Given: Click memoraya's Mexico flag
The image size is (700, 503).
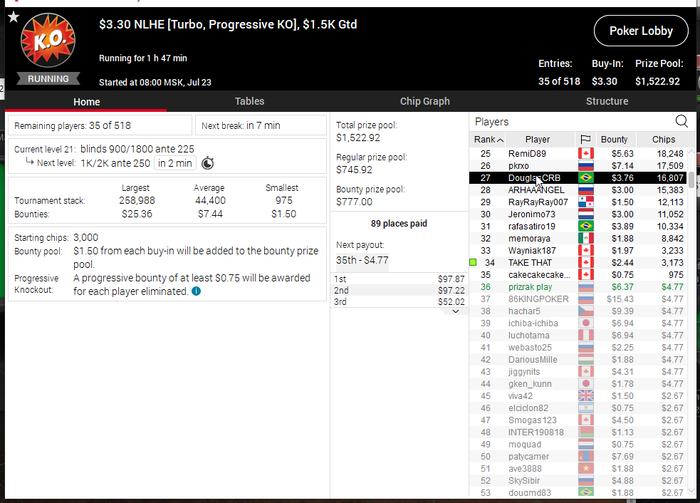Looking at the screenshot, I should 586,238.
